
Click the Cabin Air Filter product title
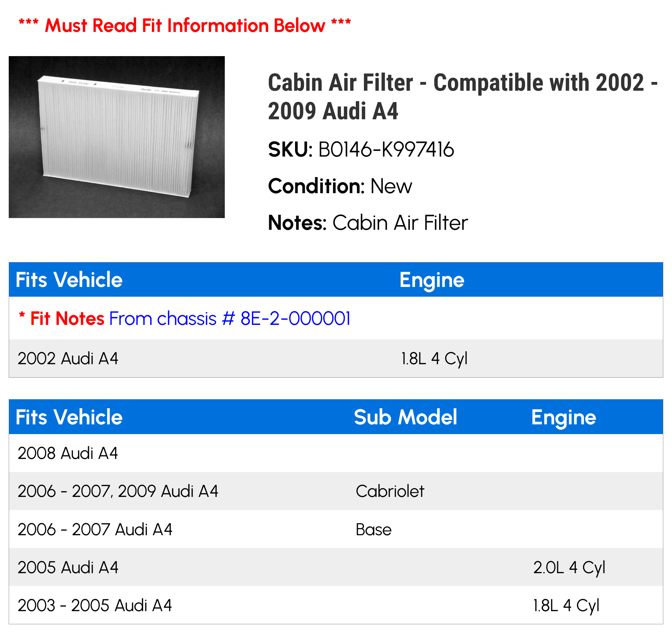462,97
